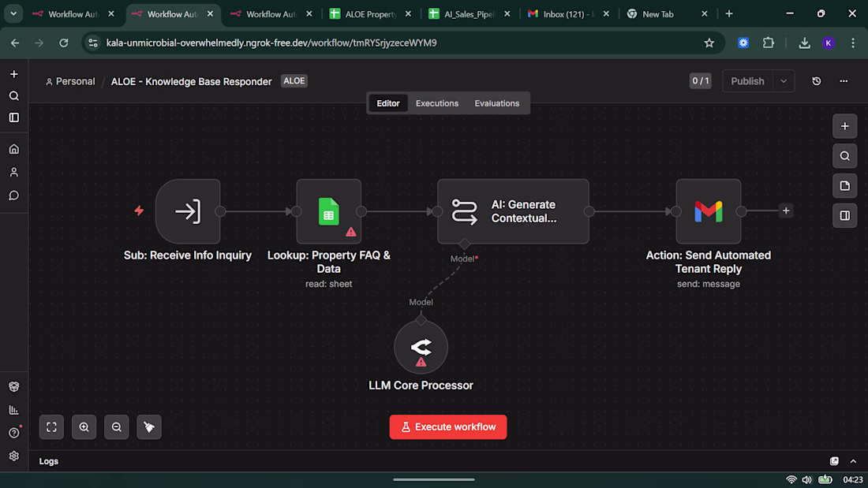The image size is (868, 488).
Task: Open the browser extensions puzzle icon
Action: click(x=769, y=43)
